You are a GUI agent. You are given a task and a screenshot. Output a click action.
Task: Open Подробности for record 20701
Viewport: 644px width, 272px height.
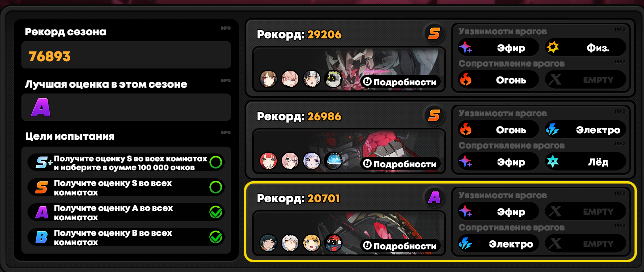[400, 246]
